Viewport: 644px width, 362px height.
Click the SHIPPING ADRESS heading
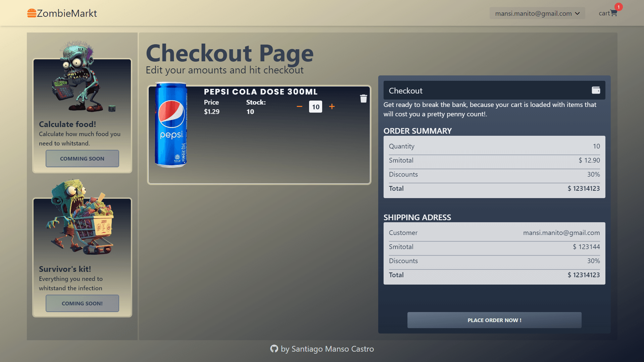tap(417, 218)
